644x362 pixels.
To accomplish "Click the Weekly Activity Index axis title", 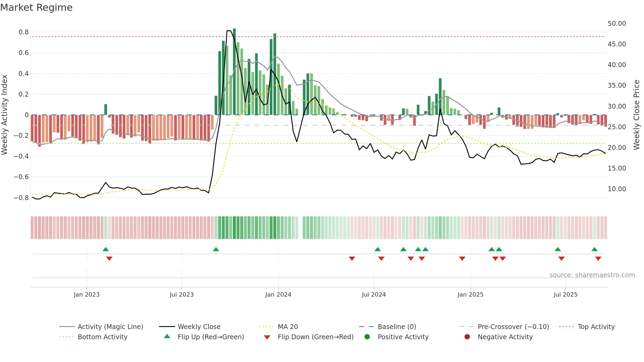I will tap(4, 115).
